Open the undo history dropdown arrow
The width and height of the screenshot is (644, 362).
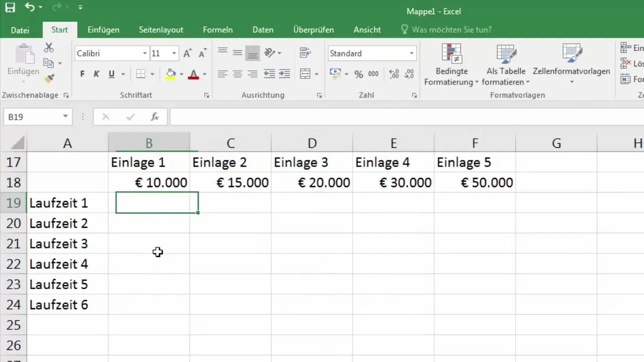click(x=41, y=8)
